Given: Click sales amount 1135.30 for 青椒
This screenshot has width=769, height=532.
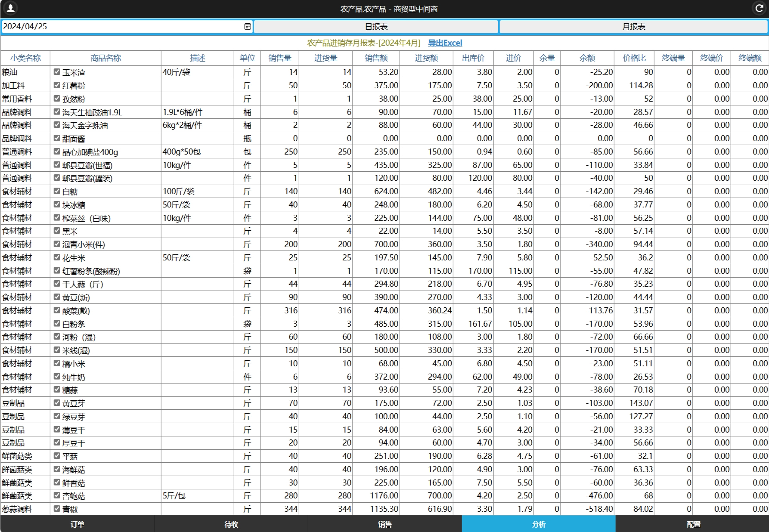Looking at the screenshot, I should click(384, 509).
